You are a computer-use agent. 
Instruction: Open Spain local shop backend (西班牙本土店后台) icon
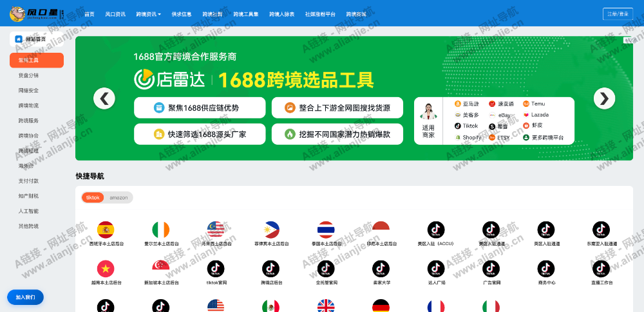pyautogui.click(x=106, y=230)
